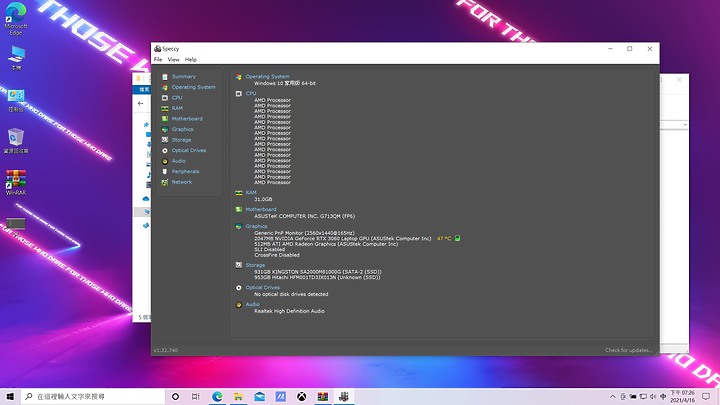Viewport: 720px width, 405px height.
Task: Click the Windows 10 64-bit text
Action: click(x=285, y=84)
